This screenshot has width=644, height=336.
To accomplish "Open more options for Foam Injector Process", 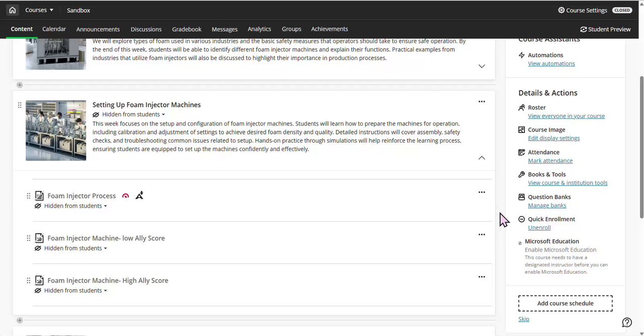I will [x=481, y=192].
